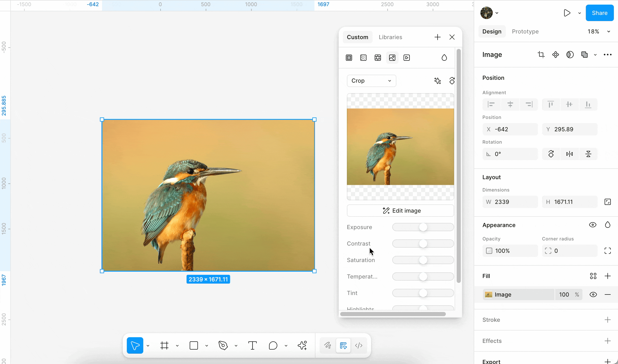The height and width of the screenshot is (364, 618).
Task: Select the Move tool in bottom toolbar
Action: pyautogui.click(x=135, y=345)
